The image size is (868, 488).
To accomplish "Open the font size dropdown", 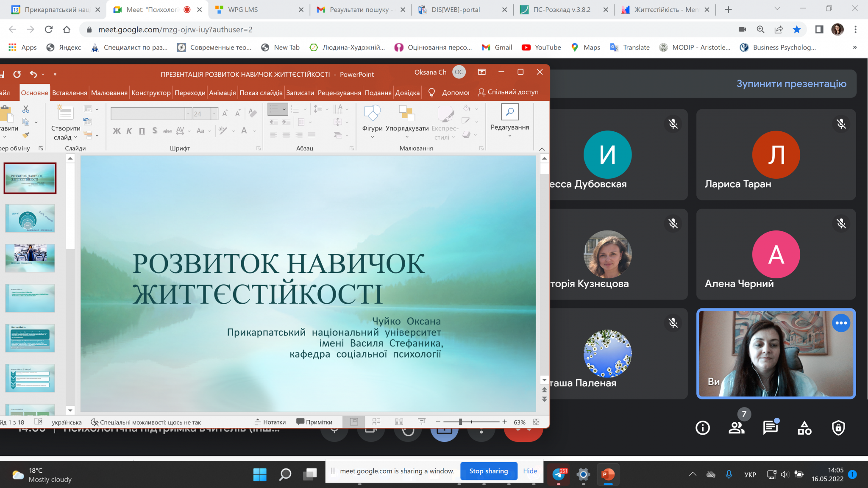I will 214,114.
